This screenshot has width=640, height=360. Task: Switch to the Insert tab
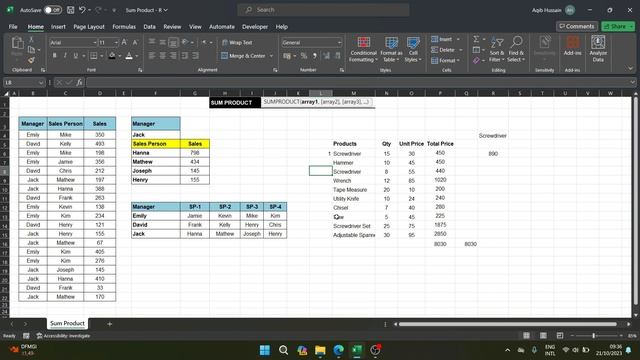pyautogui.click(x=58, y=27)
